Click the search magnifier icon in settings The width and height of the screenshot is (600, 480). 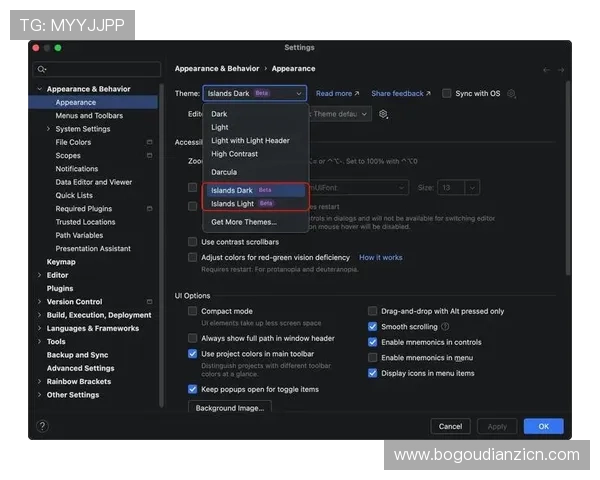(x=42, y=70)
